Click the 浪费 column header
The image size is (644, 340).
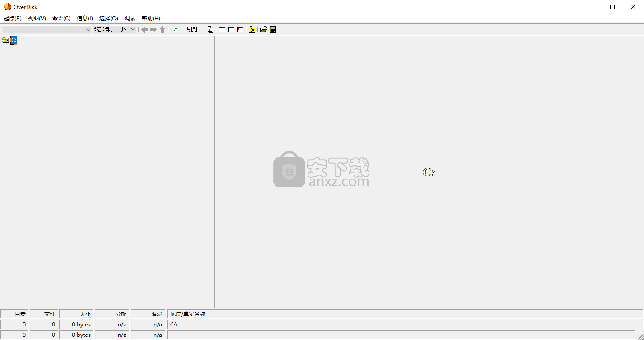coord(148,314)
